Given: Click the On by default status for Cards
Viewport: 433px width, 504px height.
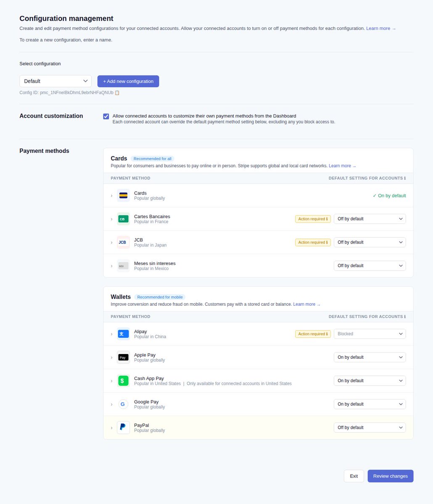Looking at the screenshot, I should (x=389, y=196).
